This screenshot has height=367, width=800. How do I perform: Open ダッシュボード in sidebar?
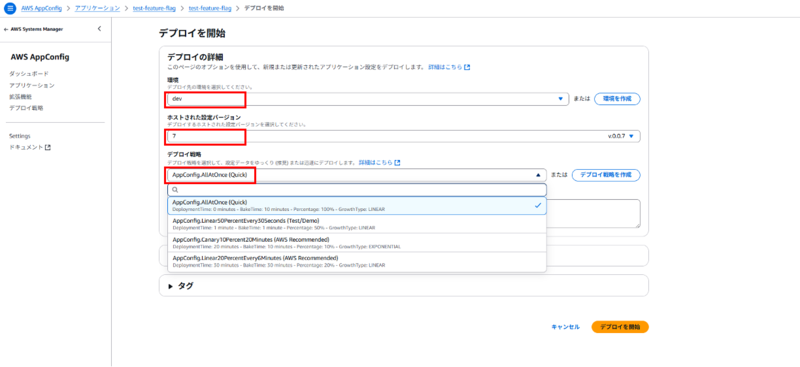(29, 74)
